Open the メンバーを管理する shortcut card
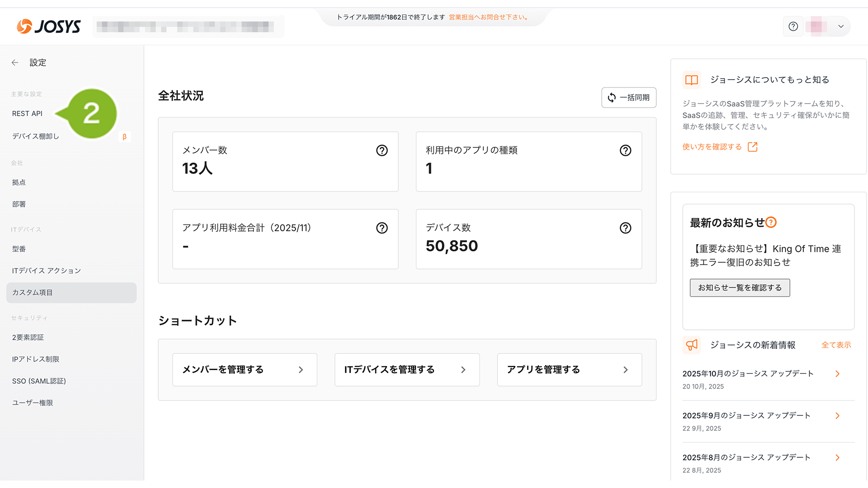The height and width of the screenshot is (488, 868). (x=245, y=370)
